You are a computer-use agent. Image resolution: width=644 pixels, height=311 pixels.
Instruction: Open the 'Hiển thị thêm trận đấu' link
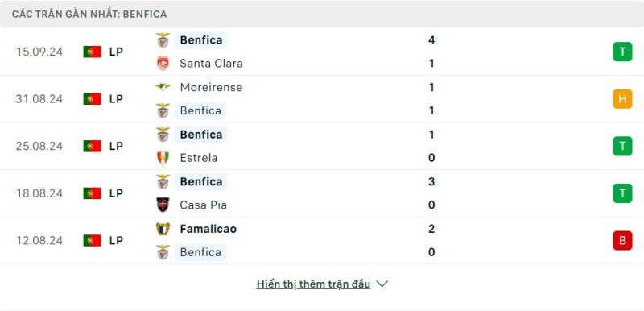[313, 284]
